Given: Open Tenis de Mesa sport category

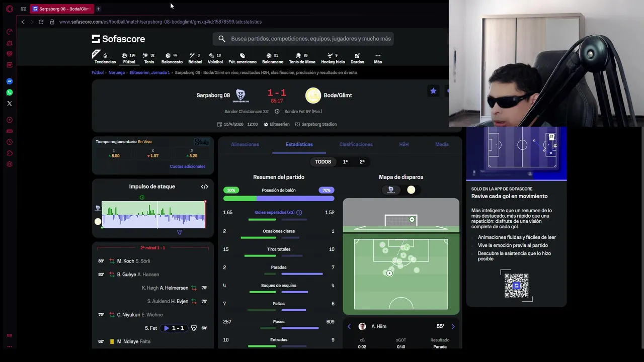Looking at the screenshot, I should click(x=302, y=58).
